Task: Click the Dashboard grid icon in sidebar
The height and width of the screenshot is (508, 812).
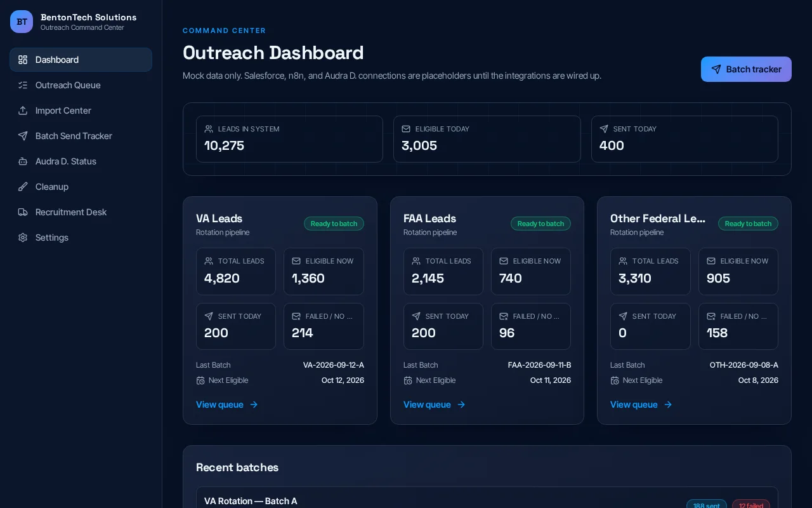Action: (23, 60)
